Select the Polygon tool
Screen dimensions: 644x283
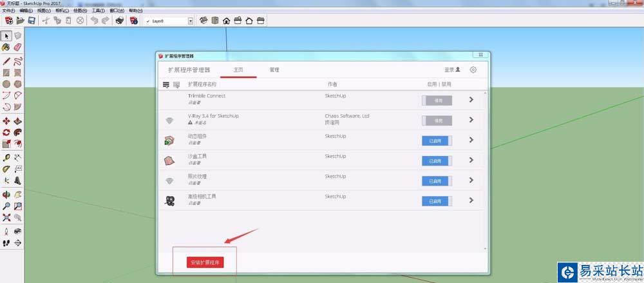[x=17, y=84]
